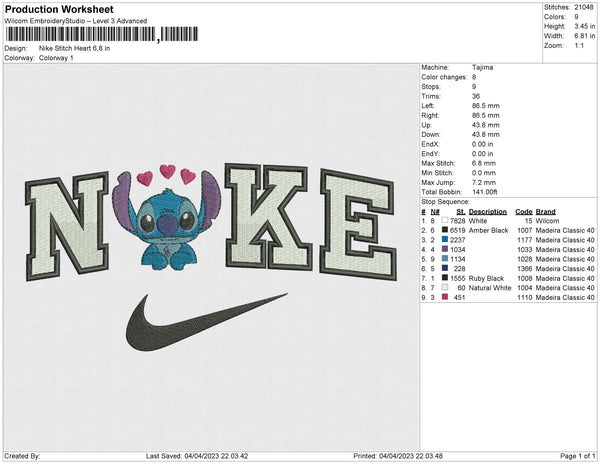
Task: Click the Description column header
Action: (x=488, y=212)
